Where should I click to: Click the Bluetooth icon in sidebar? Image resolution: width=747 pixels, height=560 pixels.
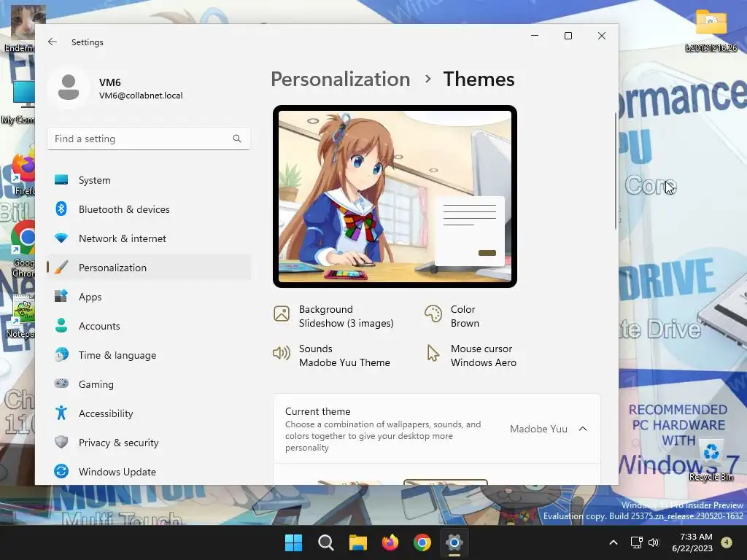coord(61,209)
